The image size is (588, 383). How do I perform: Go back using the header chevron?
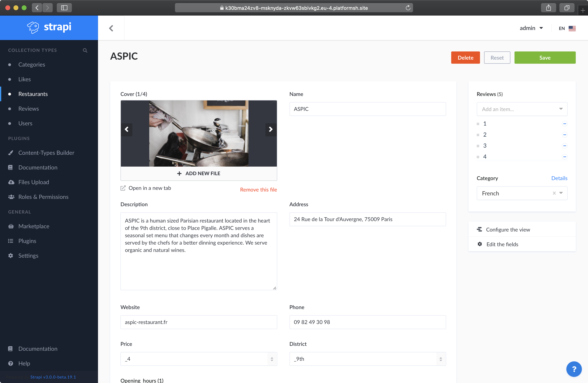(x=111, y=28)
